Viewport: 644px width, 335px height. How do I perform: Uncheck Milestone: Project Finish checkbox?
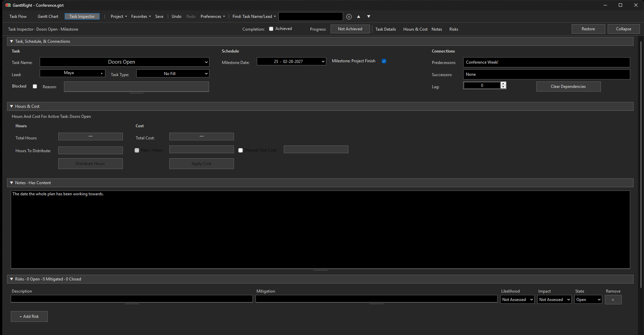click(384, 61)
